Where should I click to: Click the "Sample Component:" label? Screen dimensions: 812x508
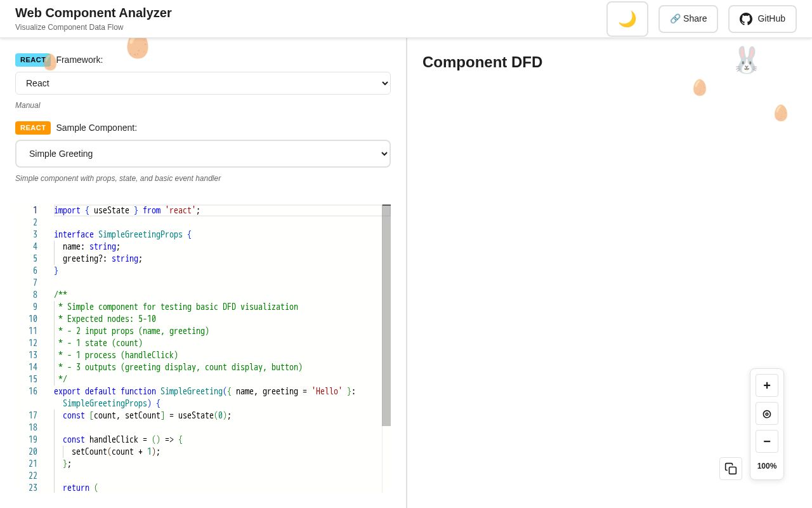click(x=96, y=128)
